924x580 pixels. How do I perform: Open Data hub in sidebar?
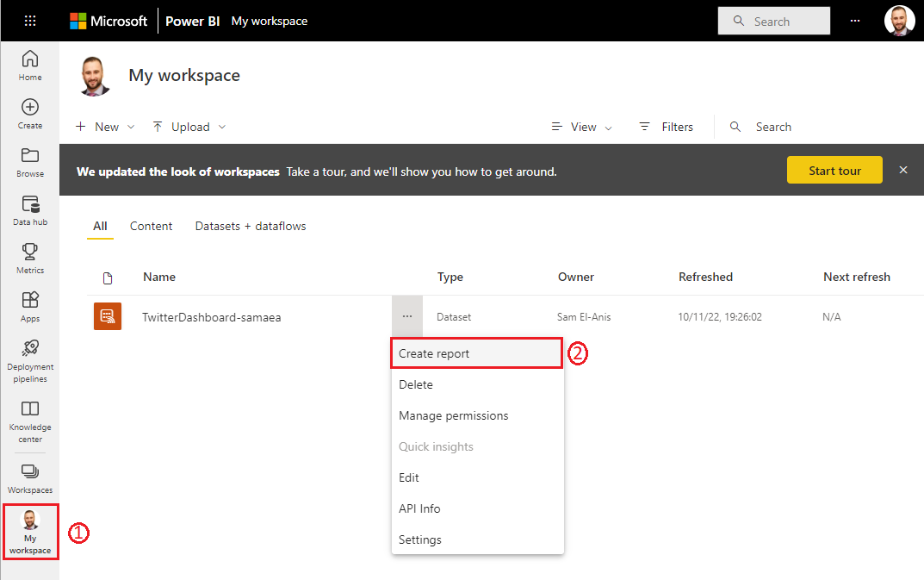click(30, 210)
